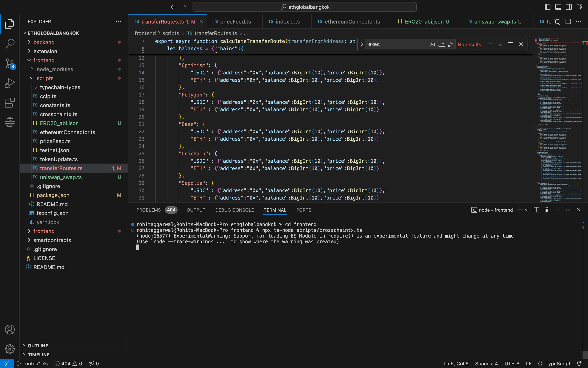Expand the replace toggle in find widget
This screenshot has height=368, width=588.
362,44
